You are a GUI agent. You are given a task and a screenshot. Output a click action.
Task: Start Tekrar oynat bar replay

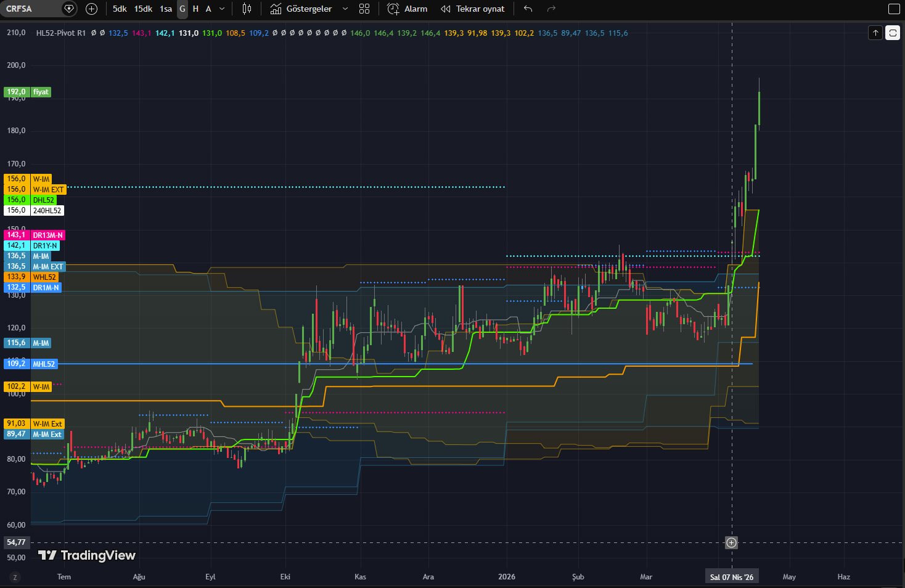coord(473,9)
